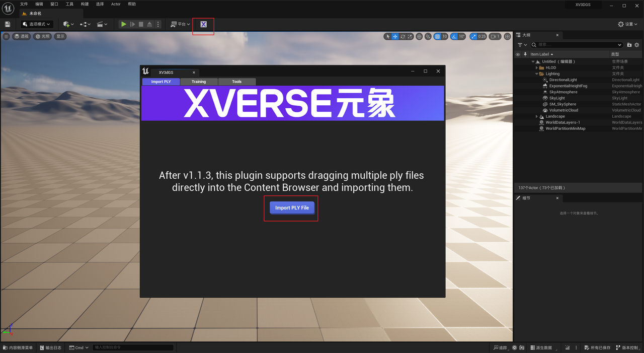Open the 构建 menu
Screen dimensions: 644x353
coord(85,4)
